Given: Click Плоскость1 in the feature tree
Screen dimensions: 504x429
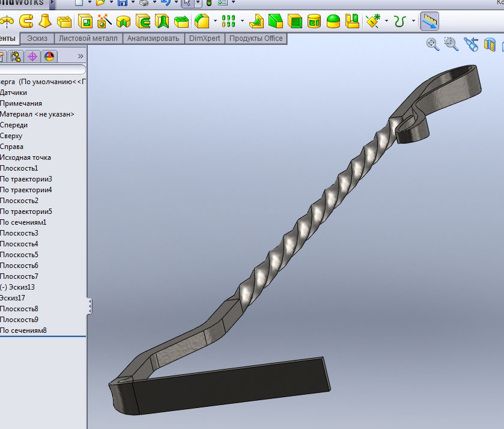Looking at the screenshot, I should (x=19, y=168).
